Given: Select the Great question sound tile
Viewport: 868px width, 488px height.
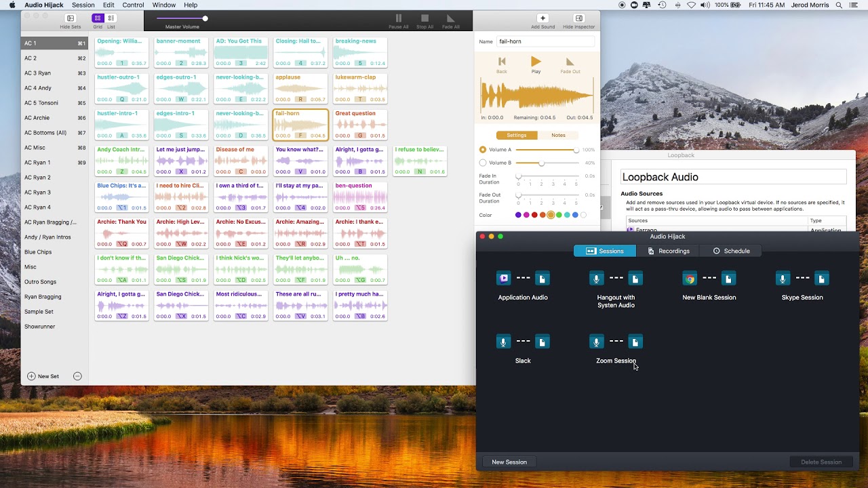Looking at the screenshot, I should 360,125.
